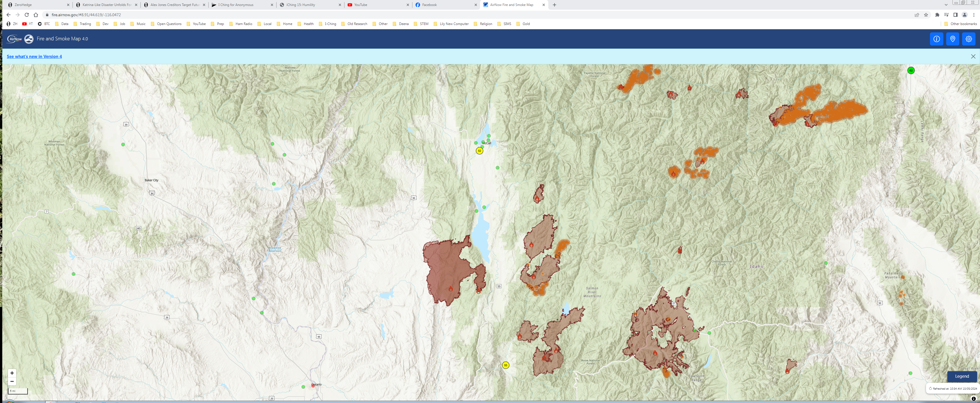Click the AirNow logo in header

[x=14, y=39]
